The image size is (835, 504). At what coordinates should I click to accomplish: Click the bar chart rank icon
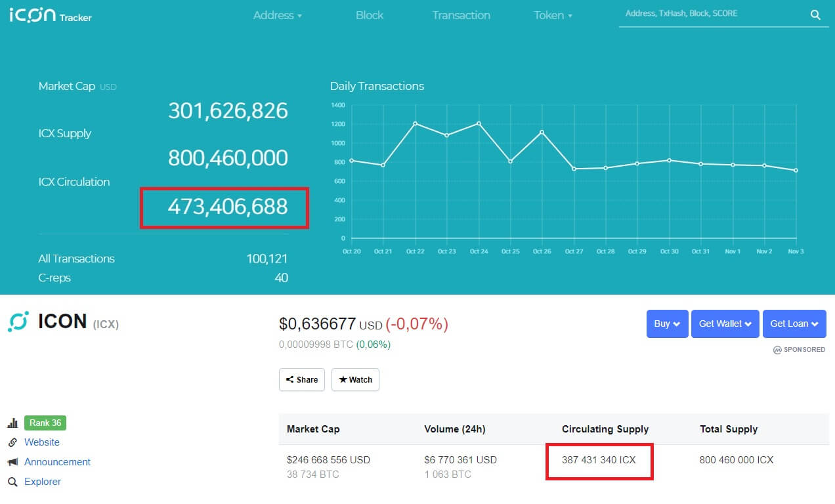click(x=12, y=423)
